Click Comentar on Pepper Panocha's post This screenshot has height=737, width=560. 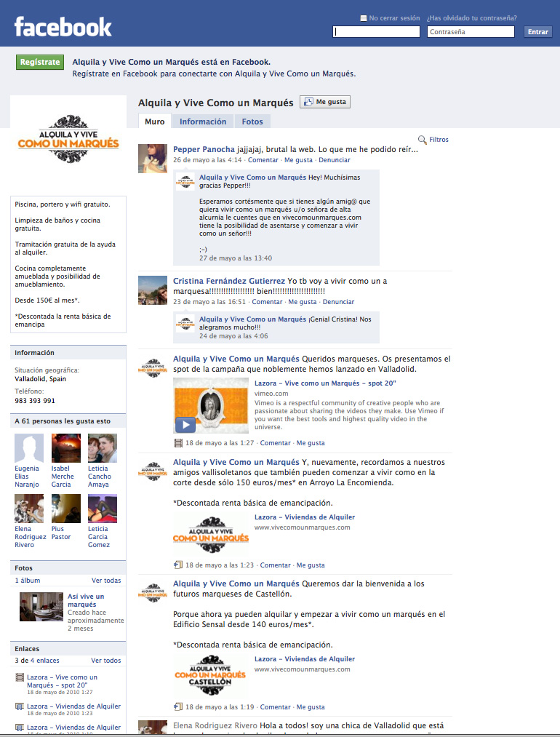pos(263,160)
